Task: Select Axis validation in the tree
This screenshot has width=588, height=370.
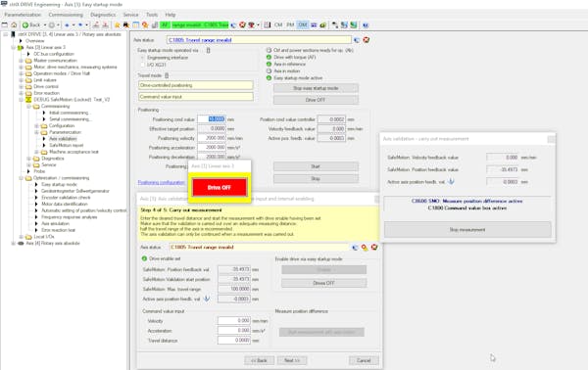Action: click(63, 139)
